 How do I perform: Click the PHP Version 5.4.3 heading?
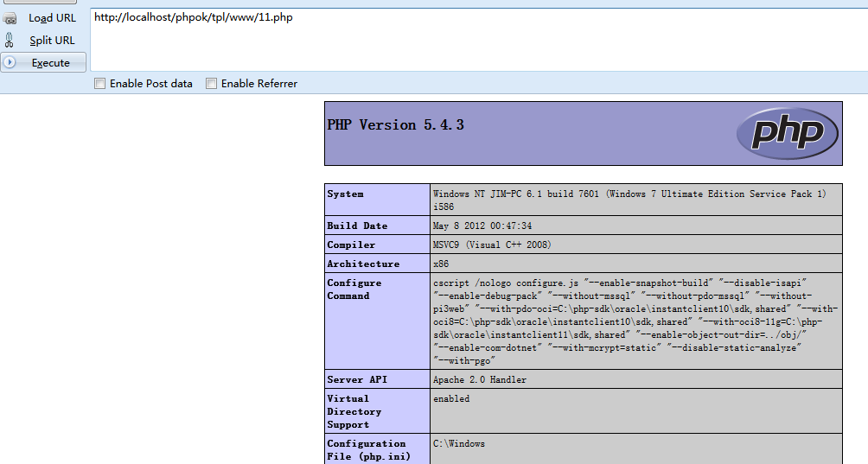(395, 125)
